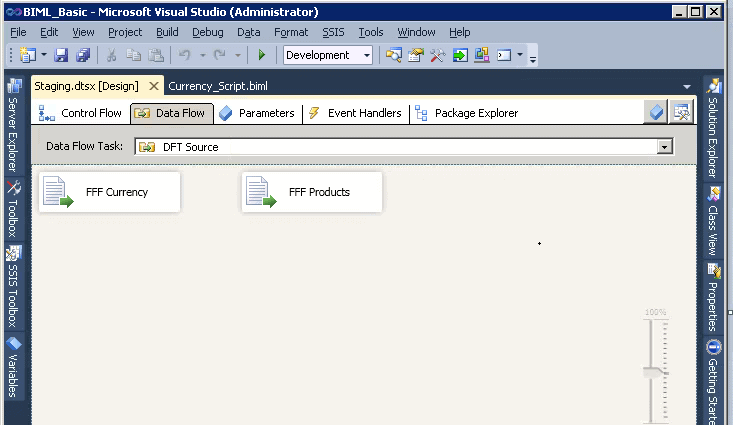Save the current file with Save icon
Image resolution: width=733 pixels, height=425 pixels.
coord(61,55)
